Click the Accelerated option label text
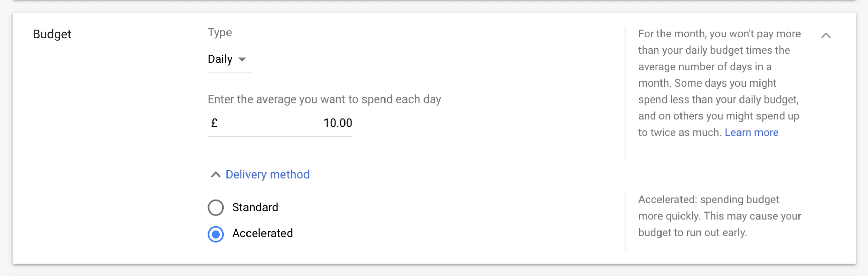 point(262,233)
